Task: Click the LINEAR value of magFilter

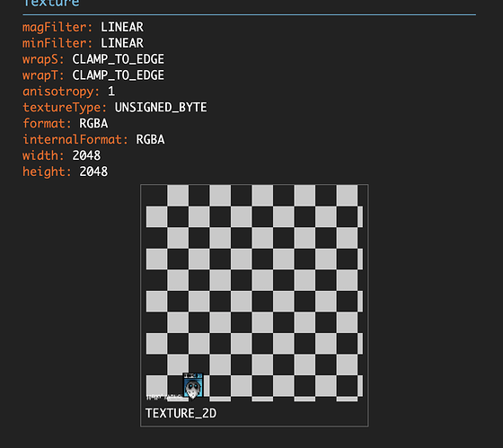Action: click(122, 27)
